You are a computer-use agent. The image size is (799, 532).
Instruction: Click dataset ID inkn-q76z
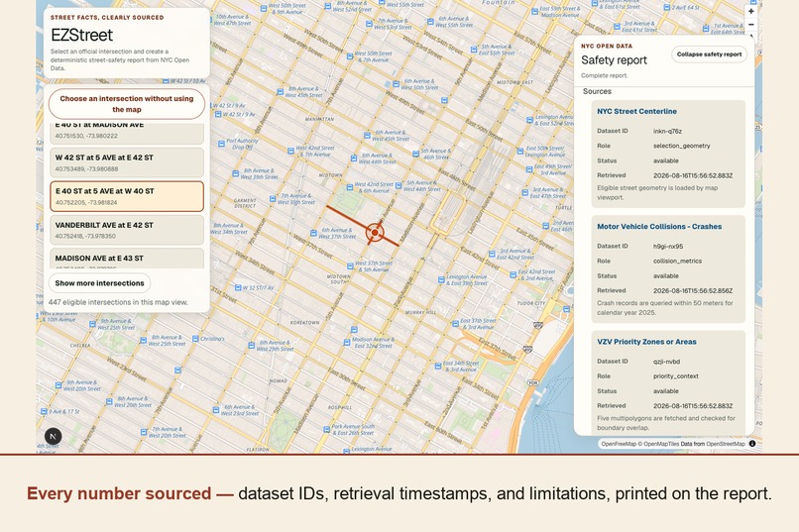[667, 131]
